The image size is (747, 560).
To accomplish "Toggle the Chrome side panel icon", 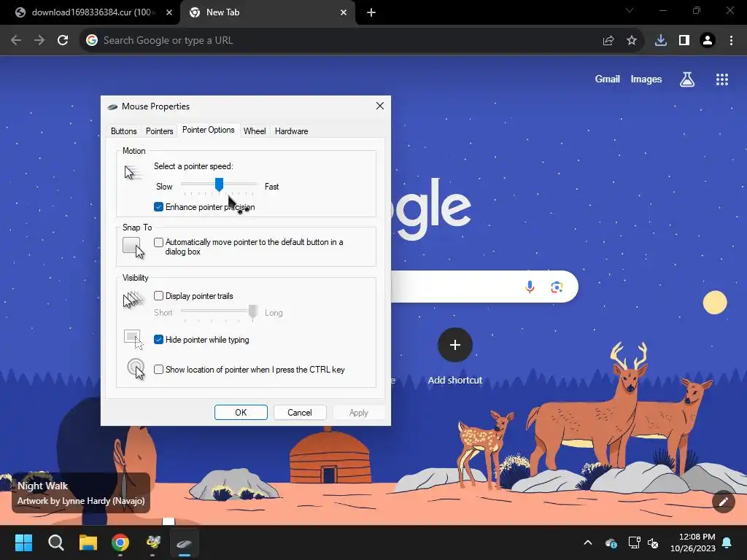I will tap(684, 41).
